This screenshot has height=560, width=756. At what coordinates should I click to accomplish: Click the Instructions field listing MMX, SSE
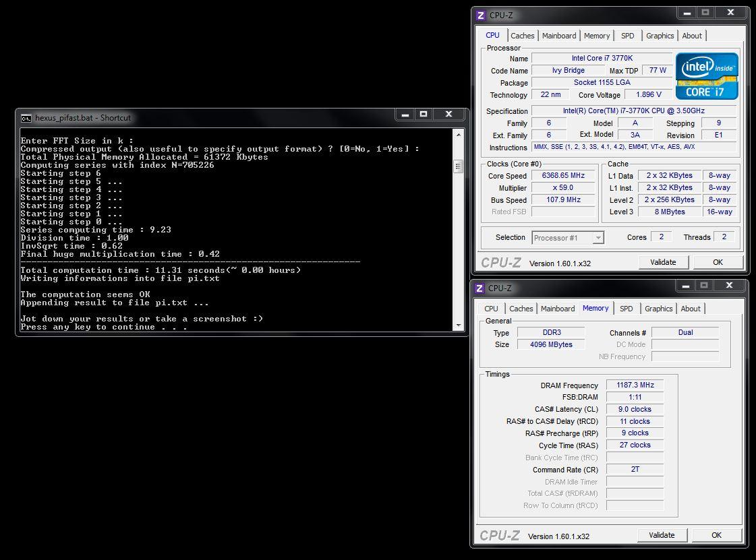click(x=633, y=147)
